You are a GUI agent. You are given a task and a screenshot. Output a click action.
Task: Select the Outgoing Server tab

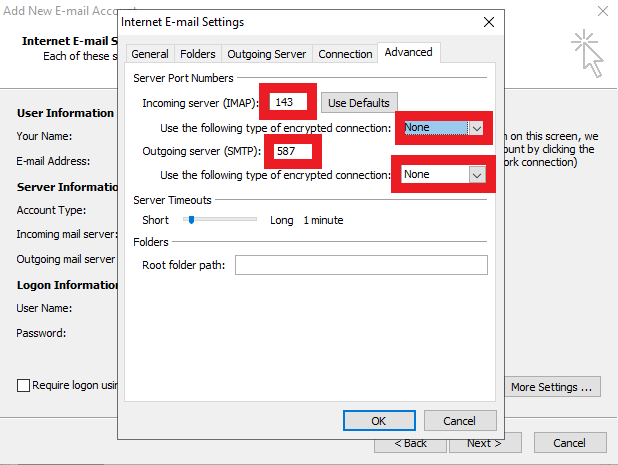click(x=266, y=54)
